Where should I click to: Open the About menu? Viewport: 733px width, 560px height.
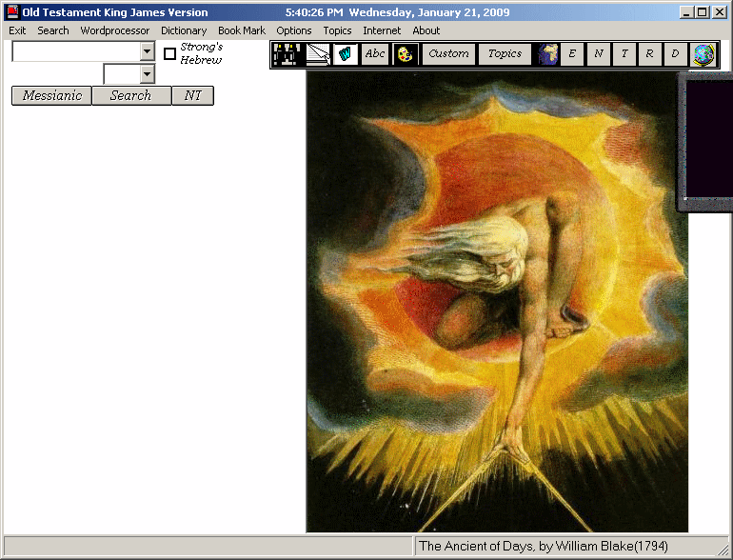point(426,30)
